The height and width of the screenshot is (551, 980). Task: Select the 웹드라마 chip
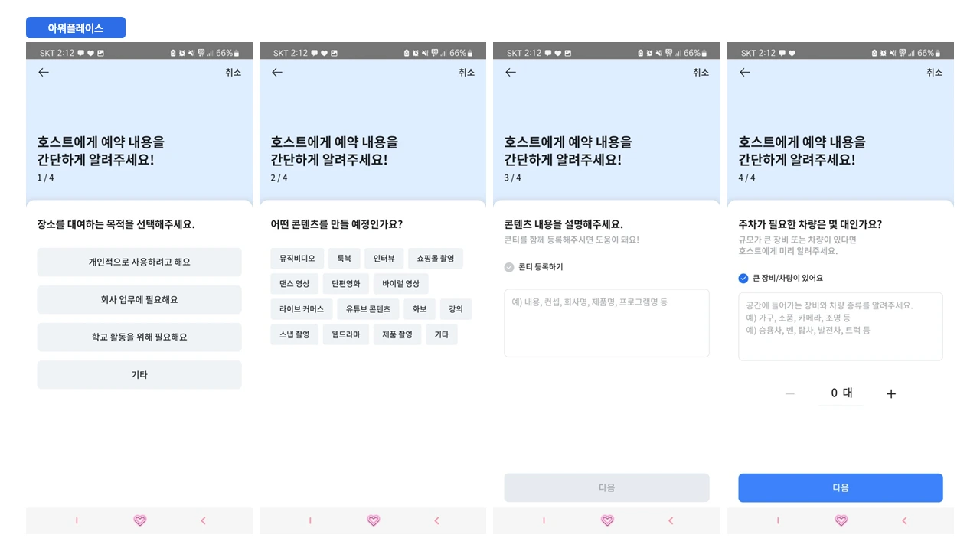[x=346, y=334]
